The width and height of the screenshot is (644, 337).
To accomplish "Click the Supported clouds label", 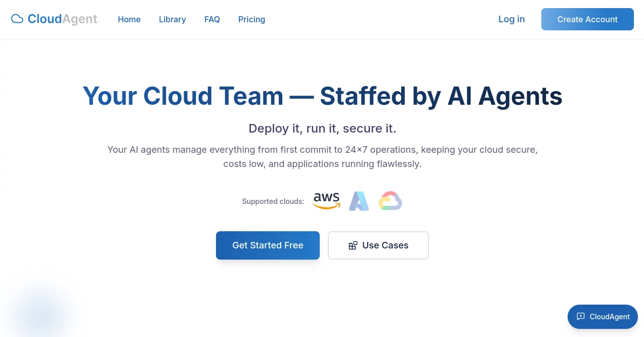I will 273,201.
